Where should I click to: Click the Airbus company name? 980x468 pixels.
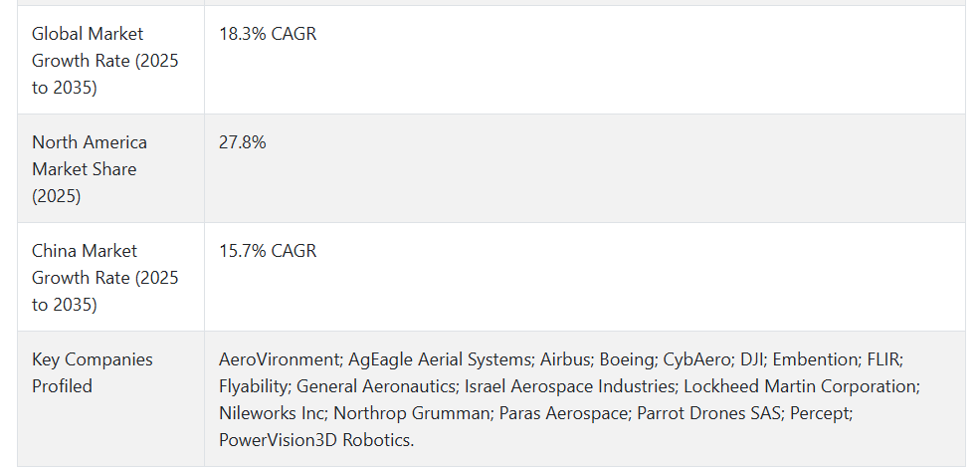pos(565,359)
